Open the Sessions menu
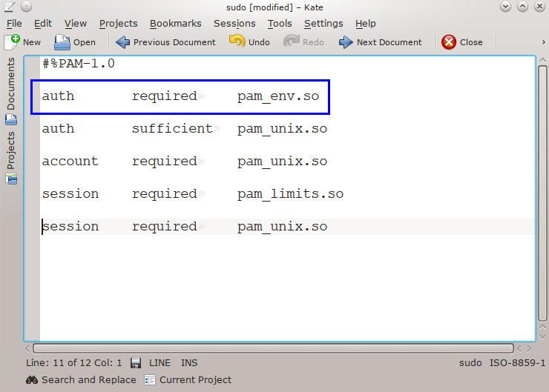 pos(234,24)
